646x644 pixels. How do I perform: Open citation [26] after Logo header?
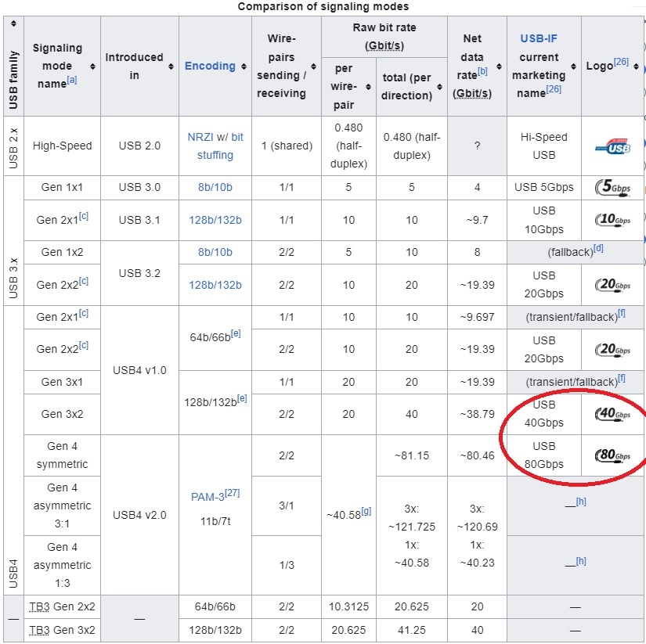click(621, 62)
